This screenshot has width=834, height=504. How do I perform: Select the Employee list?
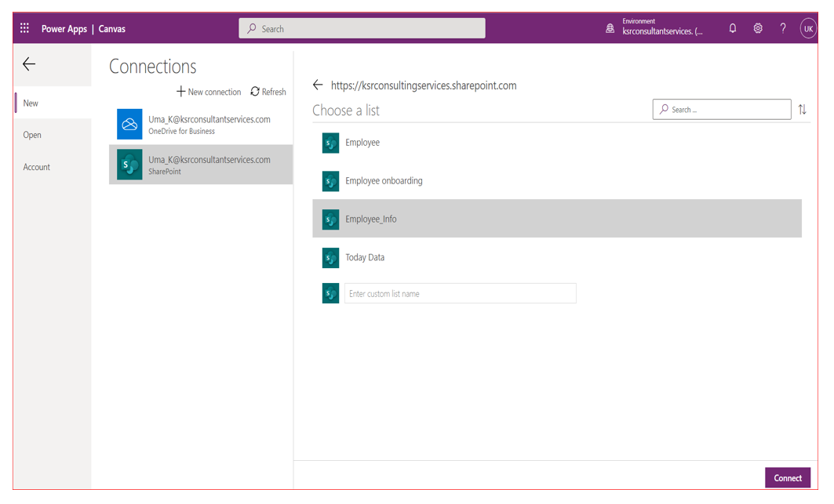pos(557,143)
